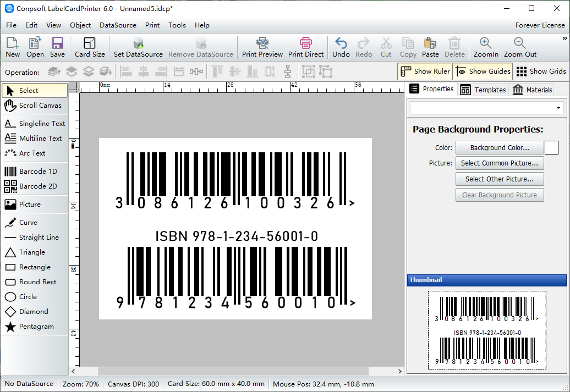Click the scroll-right arrow below the canvas
The image size is (570, 392).
pyautogui.click(x=399, y=371)
